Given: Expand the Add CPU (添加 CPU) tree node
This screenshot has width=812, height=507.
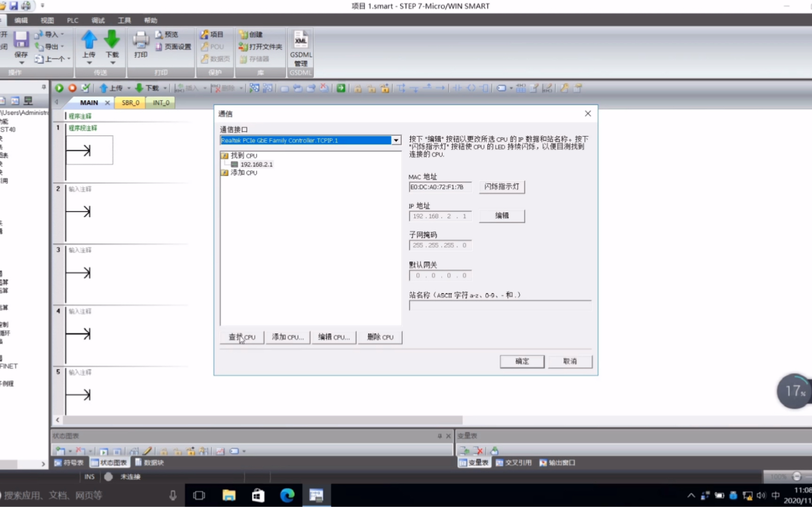Looking at the screenshot, I should pos(224,173).
